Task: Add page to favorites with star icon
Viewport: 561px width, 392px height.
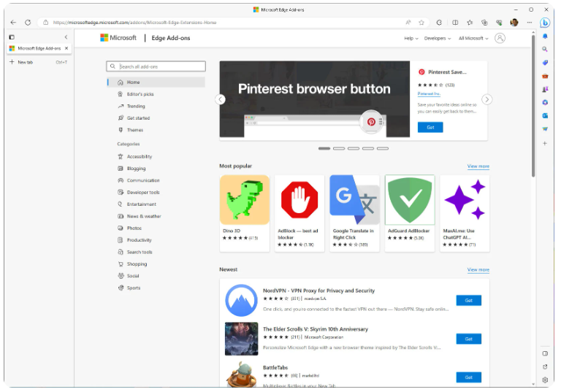Action: (x=421, y=23)
